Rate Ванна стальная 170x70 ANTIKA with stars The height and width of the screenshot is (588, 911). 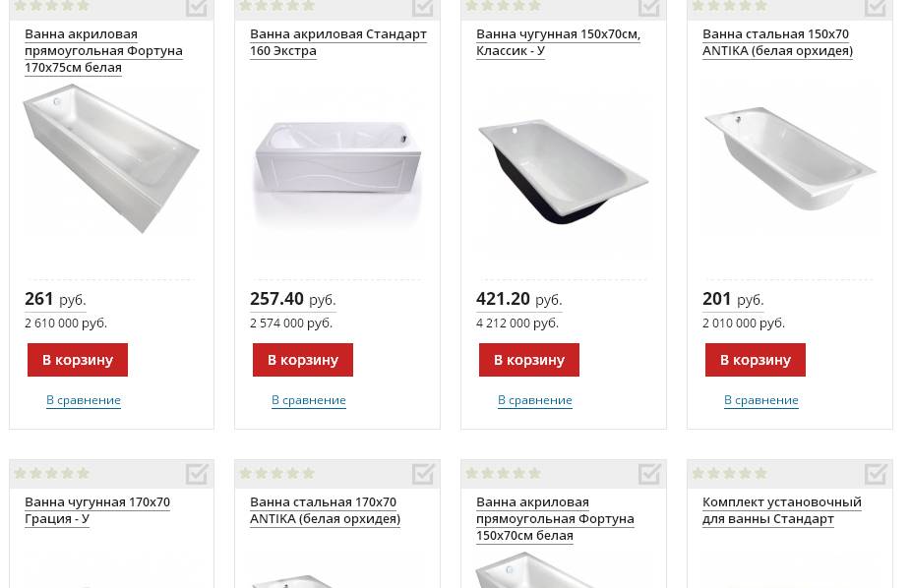click(x=277, y=473)
